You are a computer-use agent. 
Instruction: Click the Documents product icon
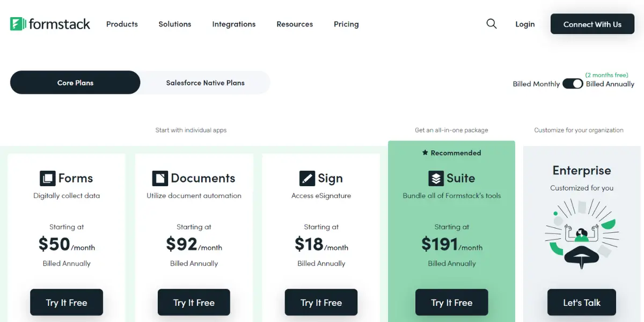coord(160,178)
